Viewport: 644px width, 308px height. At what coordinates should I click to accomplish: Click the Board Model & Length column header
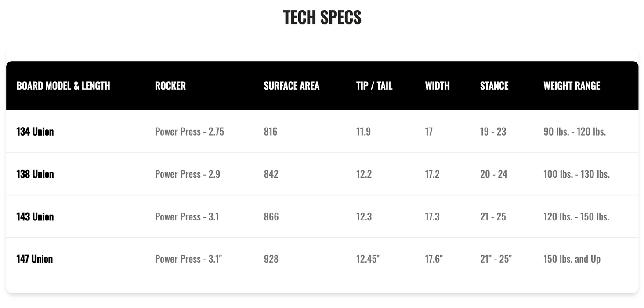63,86
